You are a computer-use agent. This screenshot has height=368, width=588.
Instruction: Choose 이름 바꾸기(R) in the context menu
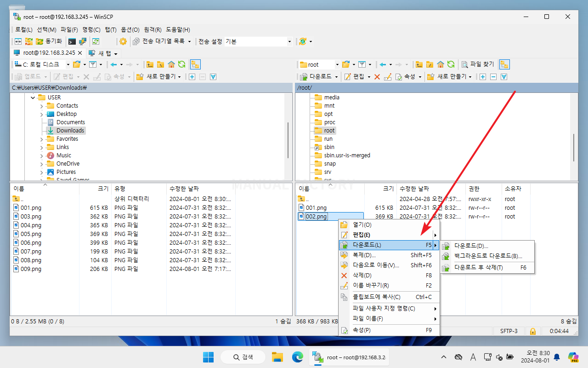[389, 286]
